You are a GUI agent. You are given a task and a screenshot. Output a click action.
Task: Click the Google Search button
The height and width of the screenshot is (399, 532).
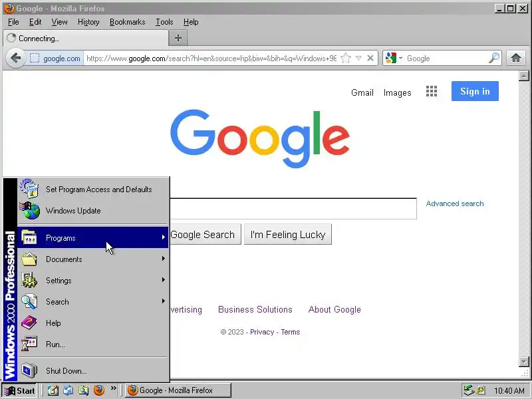click(x=205, y=235)
